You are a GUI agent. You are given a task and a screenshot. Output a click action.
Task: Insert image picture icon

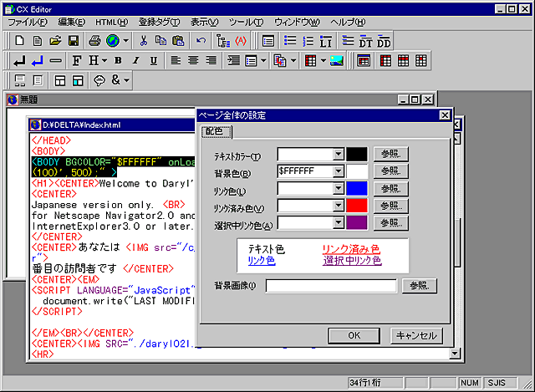[336, 61]
